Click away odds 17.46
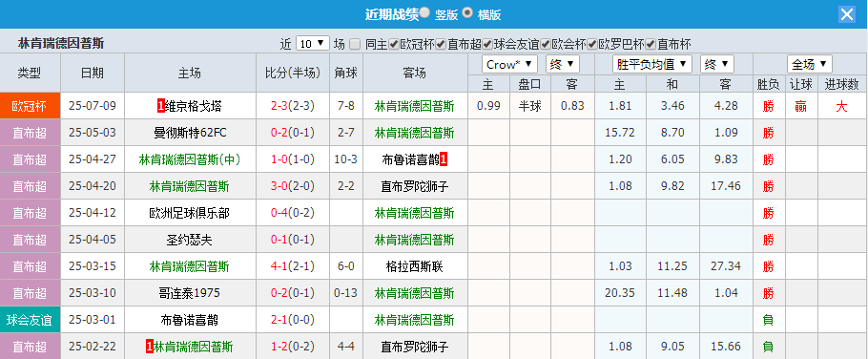The width and height of the screenshot is (868, 359). click(726, 186)
